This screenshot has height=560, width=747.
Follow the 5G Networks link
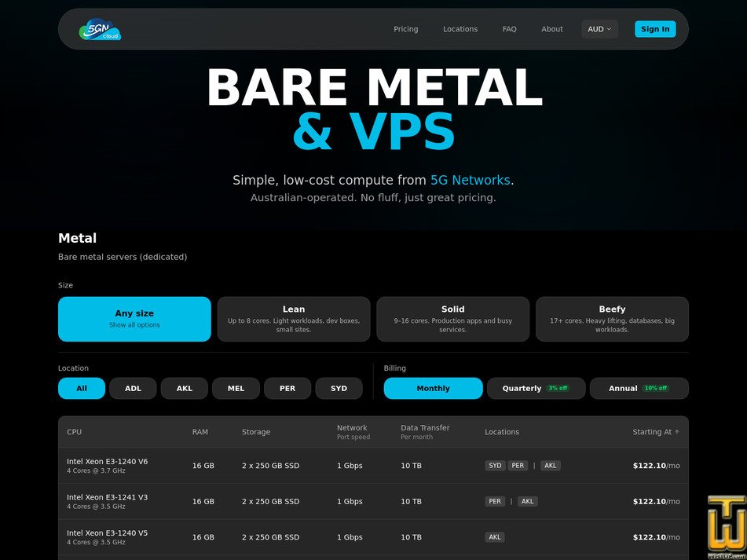(x=471, y=181)
